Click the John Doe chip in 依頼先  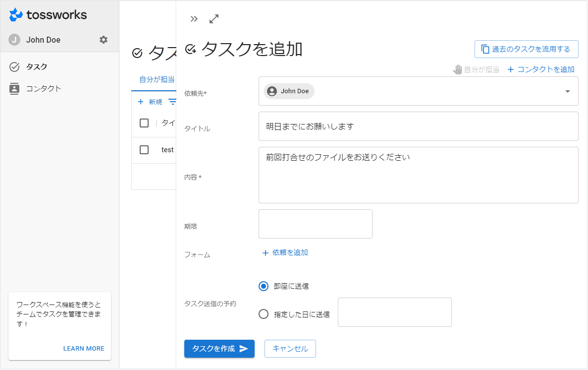[289, 91]
